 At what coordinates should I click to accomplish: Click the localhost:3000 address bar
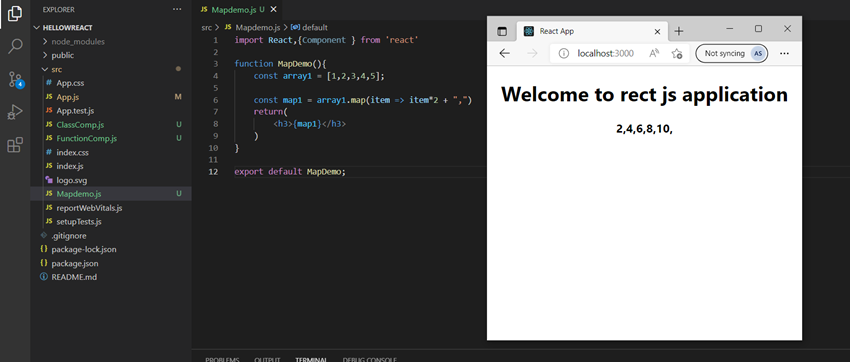620,53
